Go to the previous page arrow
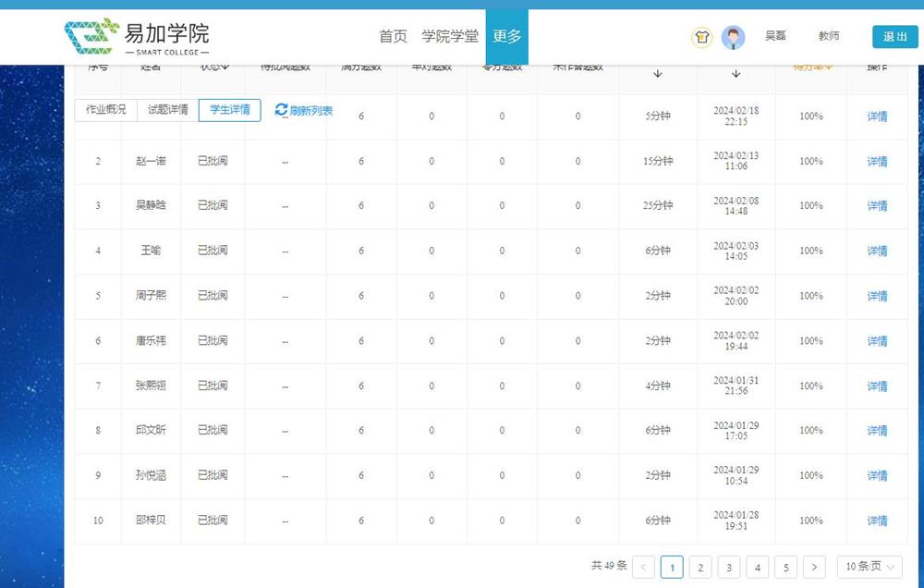Screen dimensions: 924x588 tap(643, 568)
